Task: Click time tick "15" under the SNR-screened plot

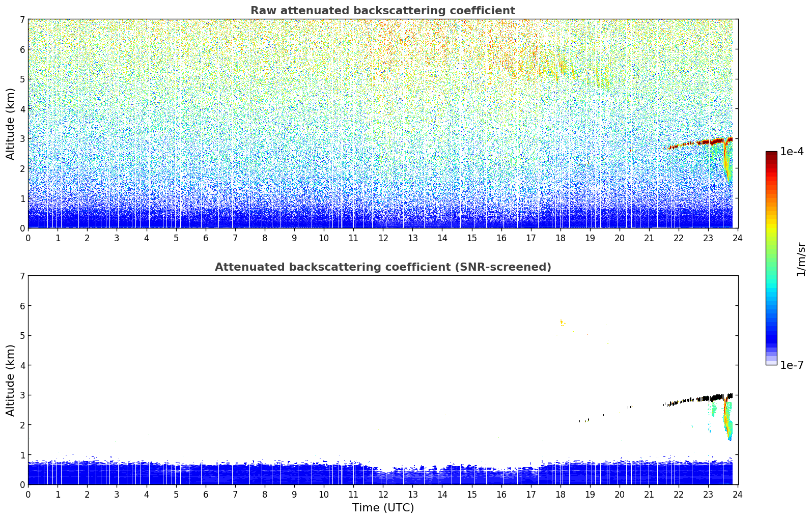Action: [x=472, y=494]
